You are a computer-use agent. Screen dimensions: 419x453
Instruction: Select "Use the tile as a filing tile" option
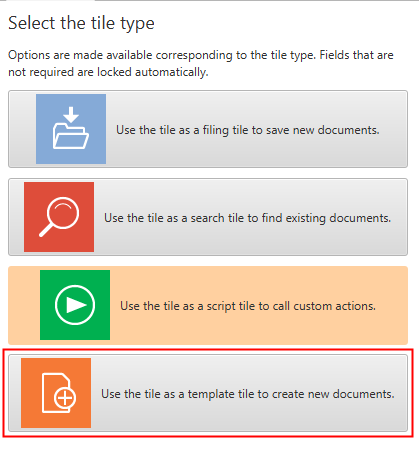point(208,129)
